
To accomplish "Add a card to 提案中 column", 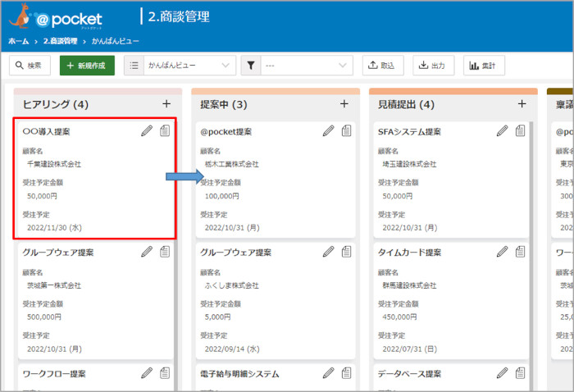I will point(344,104).
